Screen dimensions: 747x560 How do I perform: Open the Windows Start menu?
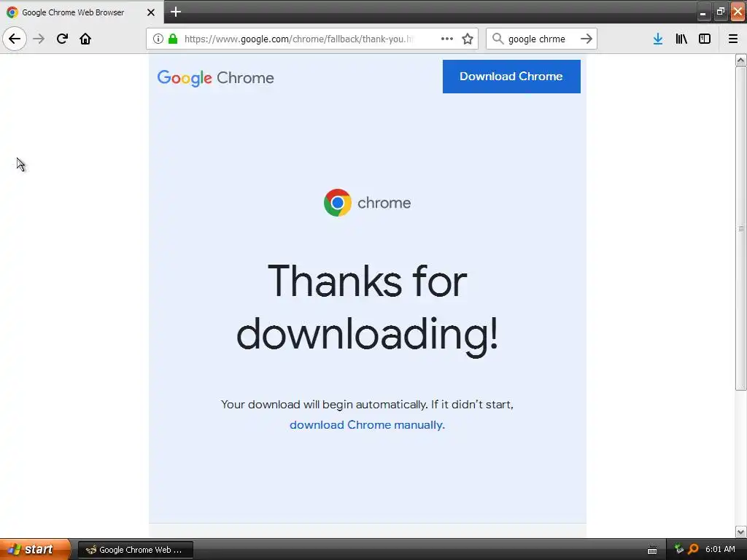click(35, 550)
